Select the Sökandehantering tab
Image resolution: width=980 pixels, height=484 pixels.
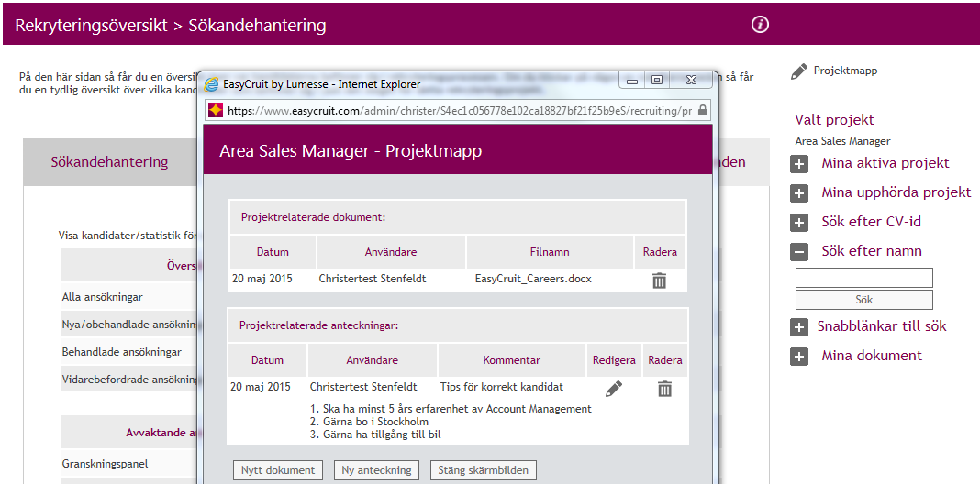[x=109, y=161]
